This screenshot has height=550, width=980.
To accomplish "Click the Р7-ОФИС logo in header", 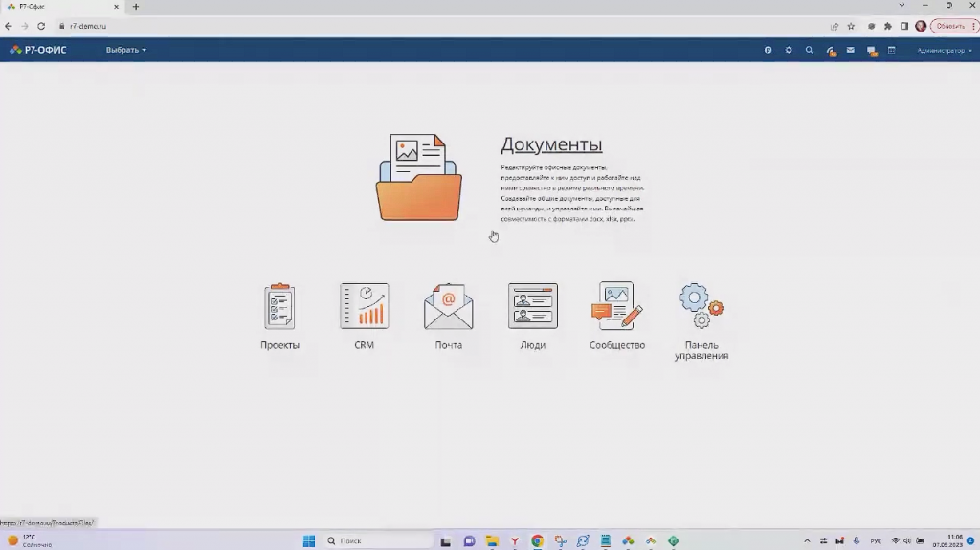I will 38,50.
